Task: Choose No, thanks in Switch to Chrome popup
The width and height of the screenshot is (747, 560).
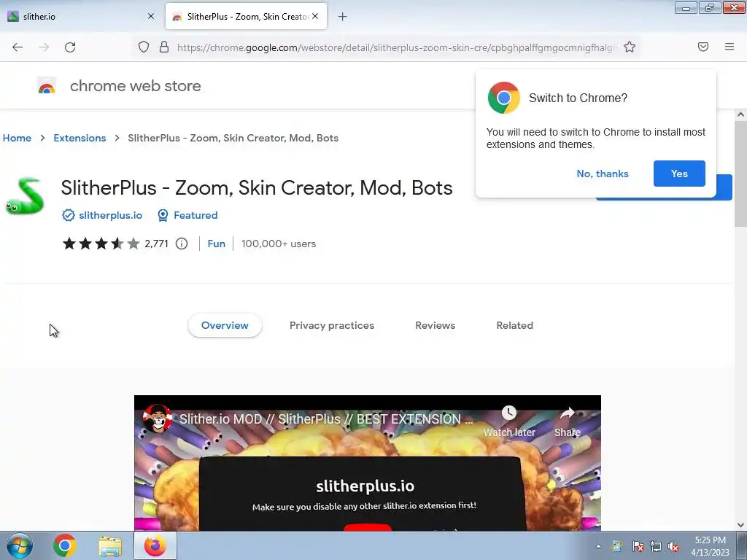Action: click(x=603, y=174)
